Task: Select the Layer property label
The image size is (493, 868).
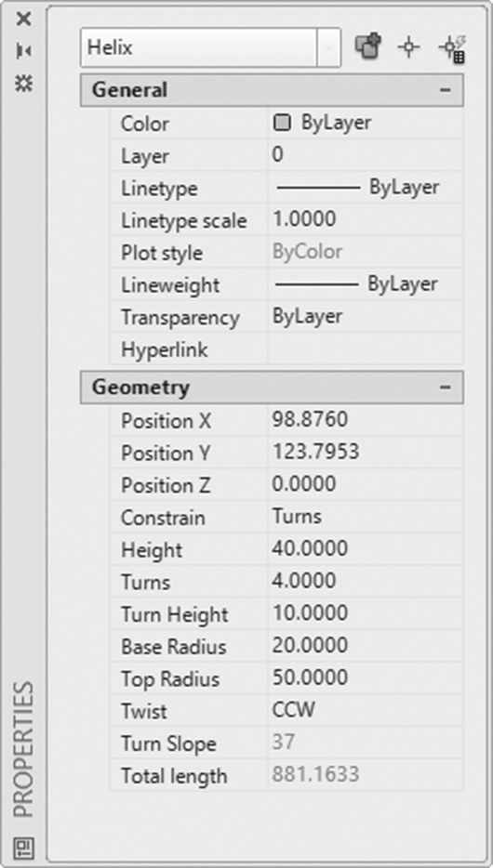Action: coord(145,157)
